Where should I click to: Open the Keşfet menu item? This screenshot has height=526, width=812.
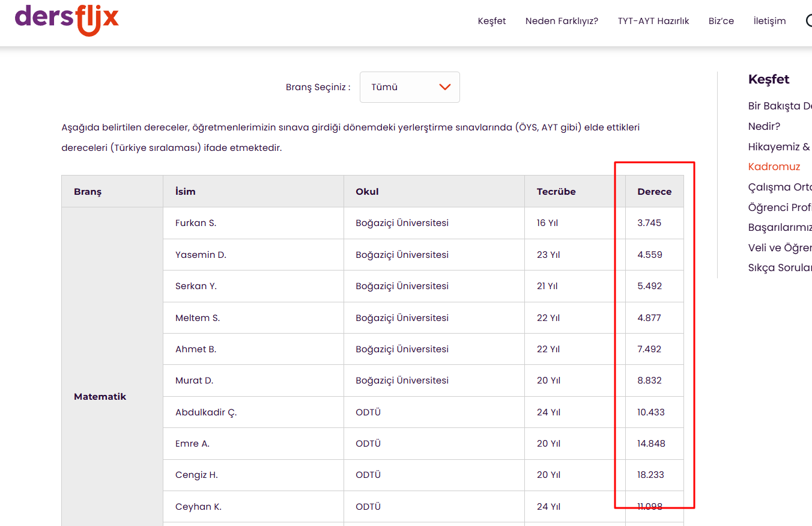point(492,21)
